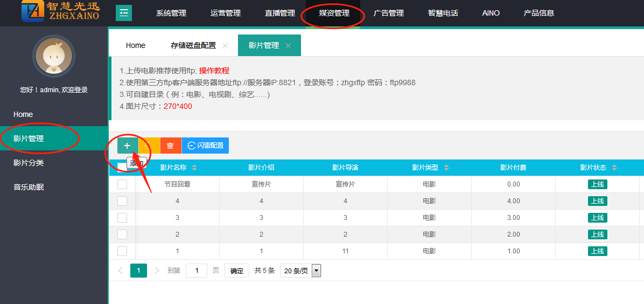Sort the table by 影片名称 column

[x=194, y=168]
